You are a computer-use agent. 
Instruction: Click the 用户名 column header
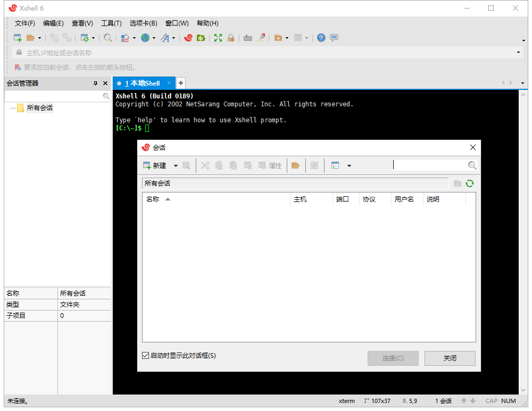tap(408, 199)
